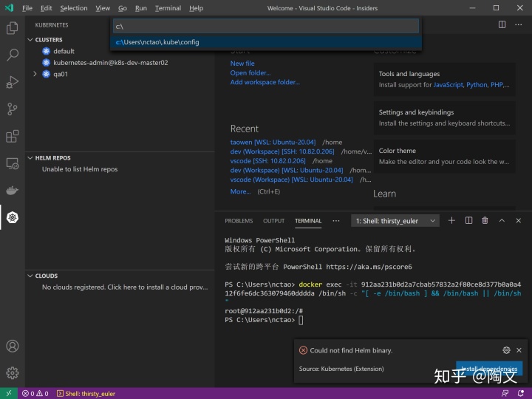Image resolution: width=532 pixels, height=399 pixels.
Task: Click 'No clouds registered' install text
Action: [x=125, y=287]
